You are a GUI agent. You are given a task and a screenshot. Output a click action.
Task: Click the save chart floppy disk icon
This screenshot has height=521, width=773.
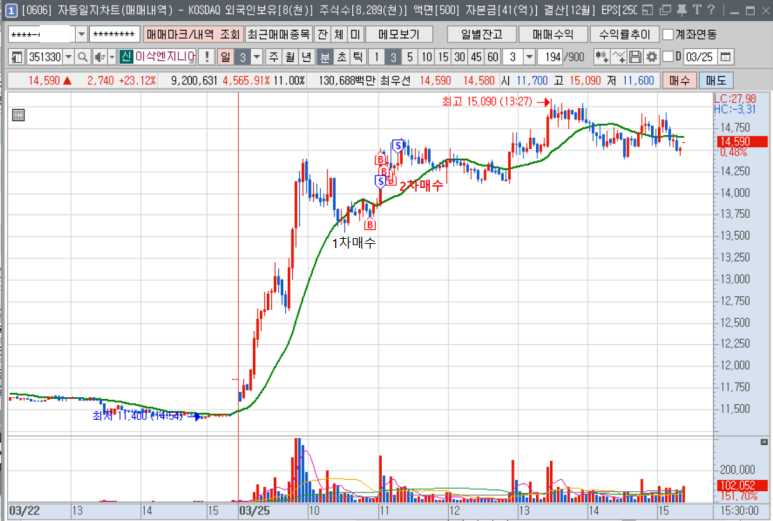pos(635,56)
